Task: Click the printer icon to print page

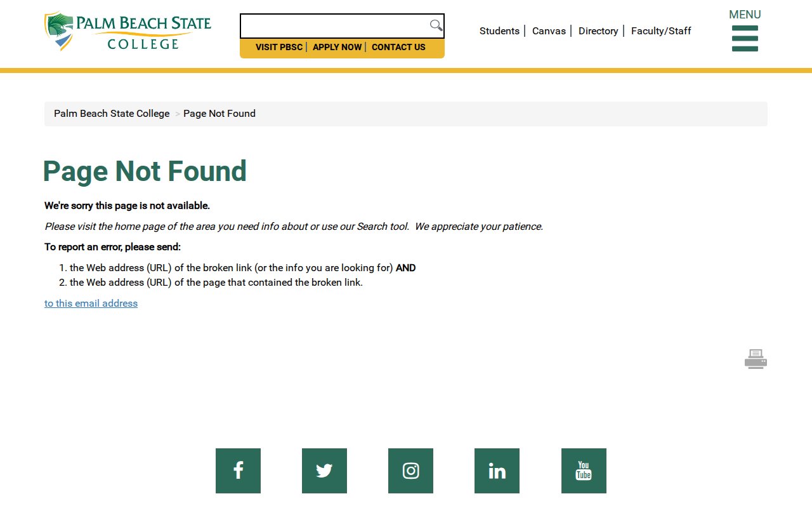Action: [x=756, y=359]
